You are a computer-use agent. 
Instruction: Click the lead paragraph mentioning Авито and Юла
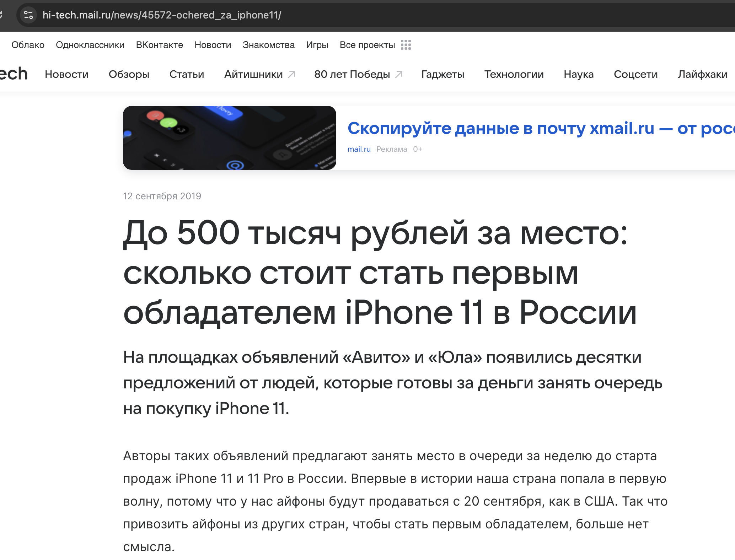click(x=393, y=383)
